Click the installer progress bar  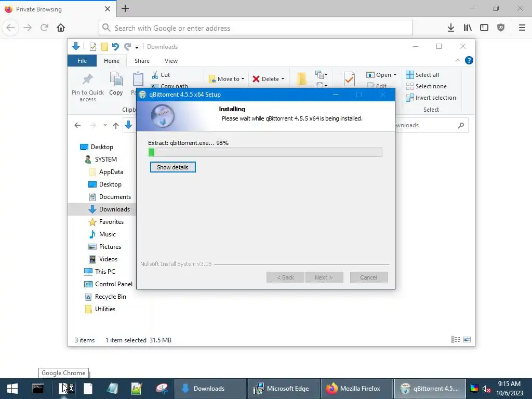click(265, 152)
